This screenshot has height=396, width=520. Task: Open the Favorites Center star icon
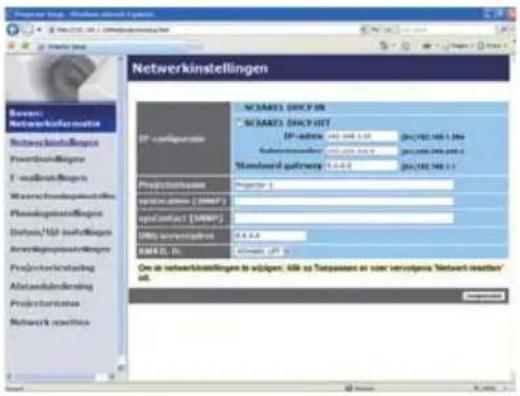tap(12, 46)
